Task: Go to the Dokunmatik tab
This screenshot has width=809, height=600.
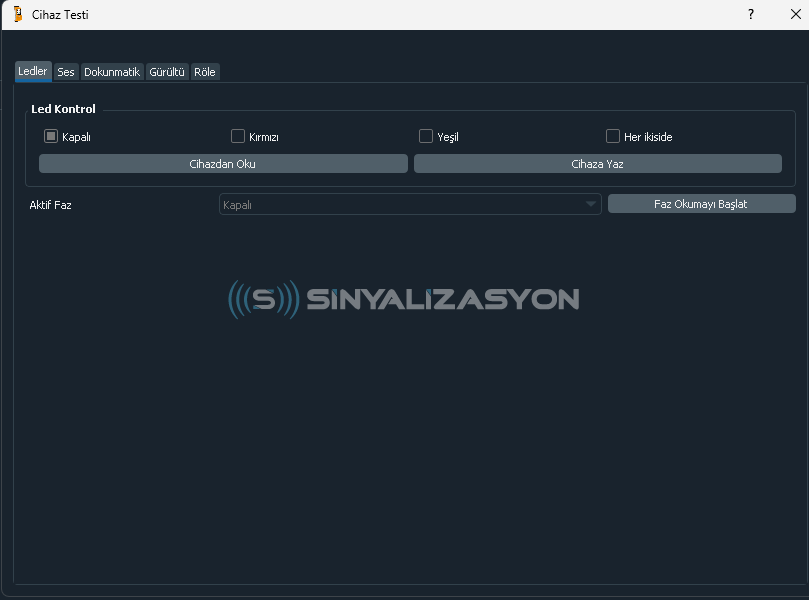Action: pyautogui.click(x=112, y=72)
